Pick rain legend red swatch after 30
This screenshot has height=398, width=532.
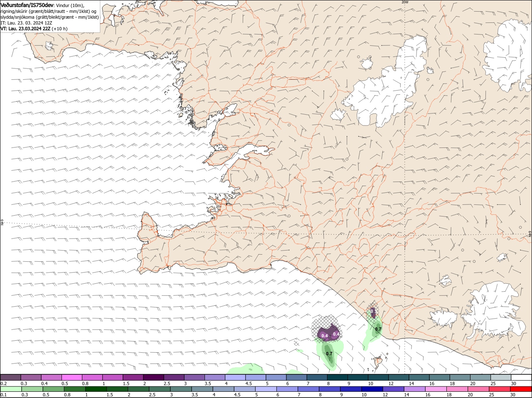521,389
